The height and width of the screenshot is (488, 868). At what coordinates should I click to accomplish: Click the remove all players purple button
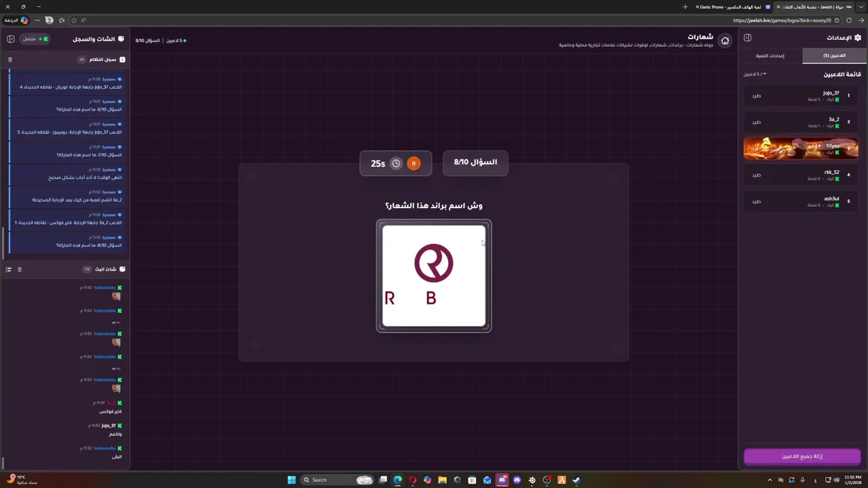point(802,456)
